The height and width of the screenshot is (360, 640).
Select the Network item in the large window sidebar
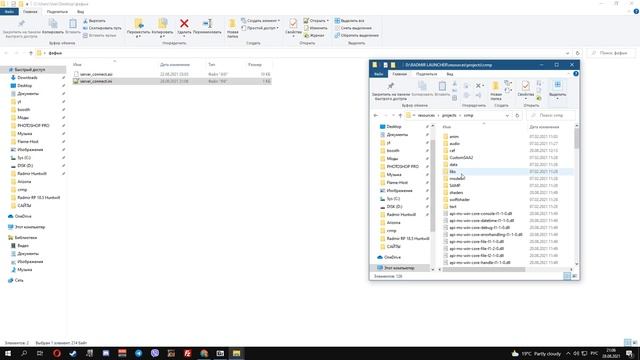[19, 280]
